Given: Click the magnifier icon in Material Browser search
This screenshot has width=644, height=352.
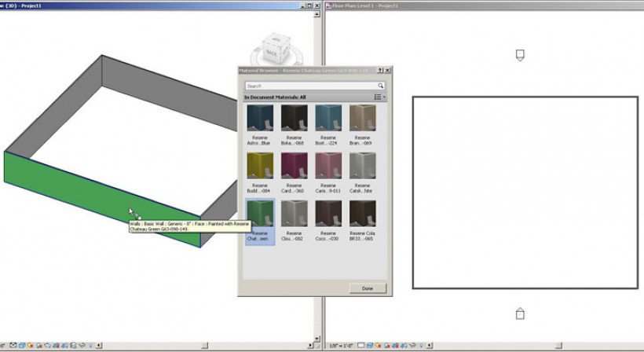Looking at the screenshot, I should coord(380,86).
